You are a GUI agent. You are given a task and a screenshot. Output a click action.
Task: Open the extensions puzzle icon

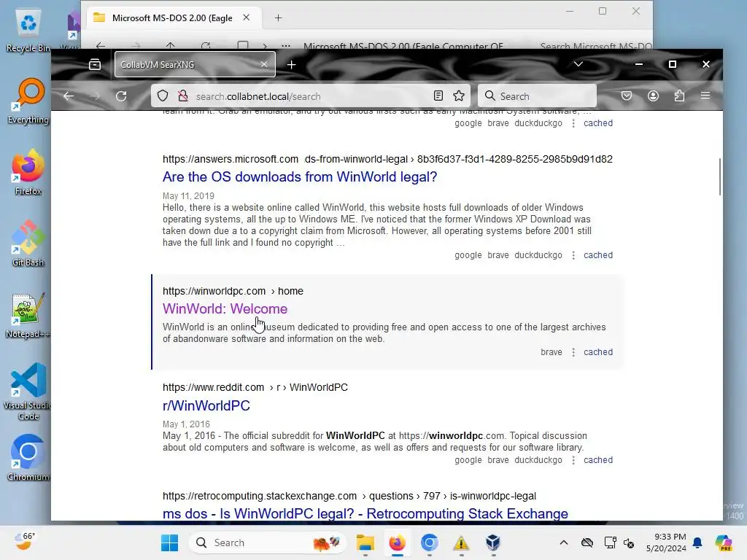[x=679, y=96]
